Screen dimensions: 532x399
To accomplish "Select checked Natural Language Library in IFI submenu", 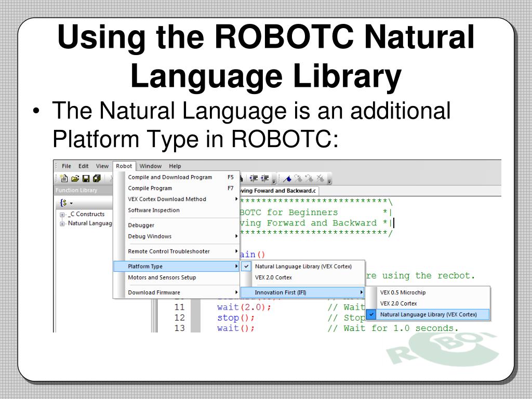I will point(428,314).
